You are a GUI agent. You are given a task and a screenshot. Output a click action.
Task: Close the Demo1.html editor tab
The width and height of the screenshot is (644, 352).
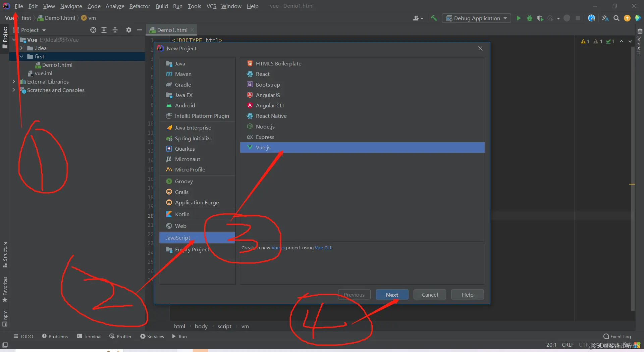pyautogui.click(x=192, y=30)
